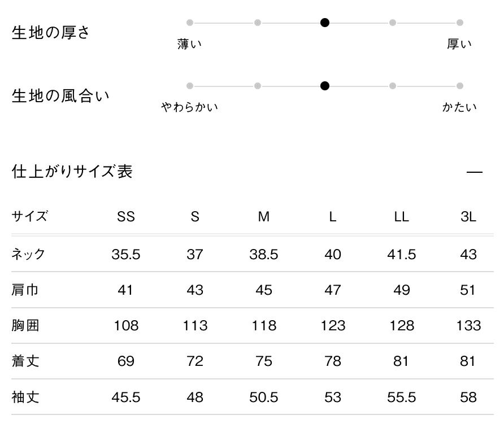The height and width of the screenshot is (428, 504).
Task: Click the selected middle dot on 生地の風合い scale
Action: pos(325,86)
